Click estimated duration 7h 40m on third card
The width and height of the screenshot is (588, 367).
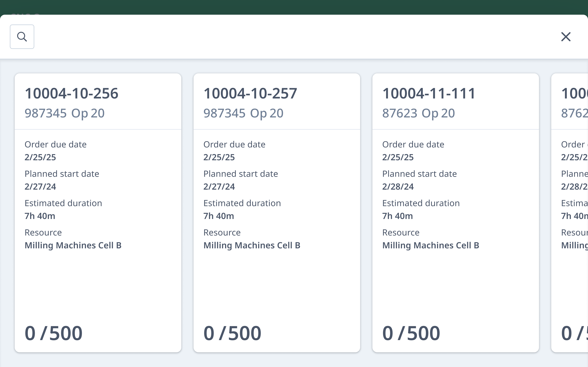coord(397,216)
